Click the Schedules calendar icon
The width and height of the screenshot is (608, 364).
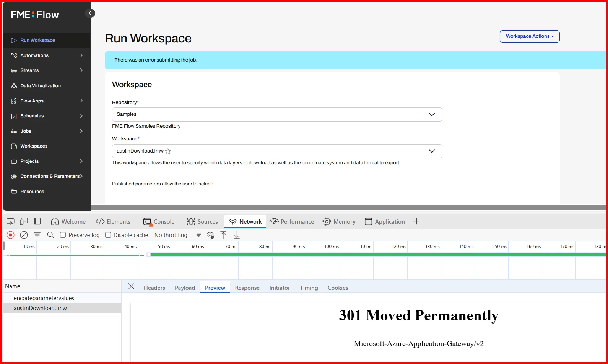[x=14, y=116]
